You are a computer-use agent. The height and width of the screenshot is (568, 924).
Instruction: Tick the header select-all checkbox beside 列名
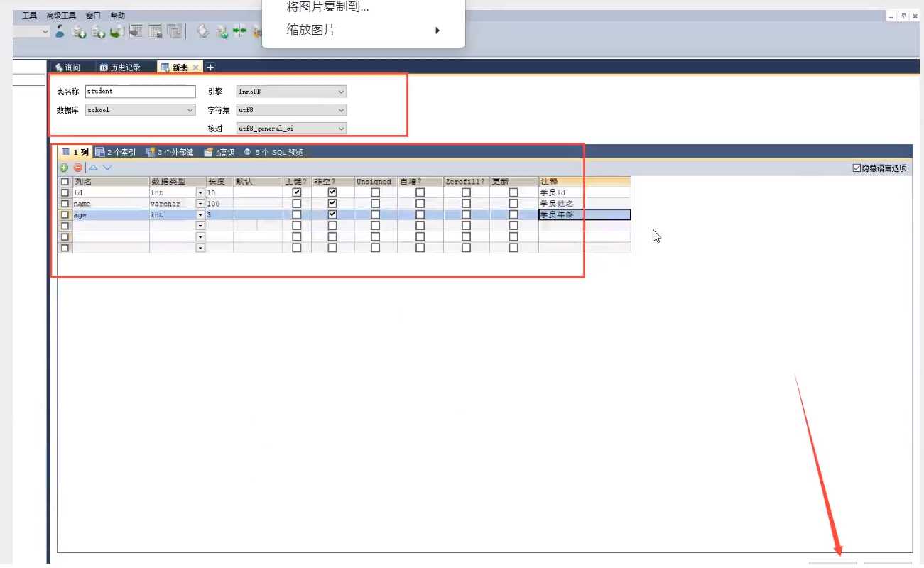pos(65,182)
